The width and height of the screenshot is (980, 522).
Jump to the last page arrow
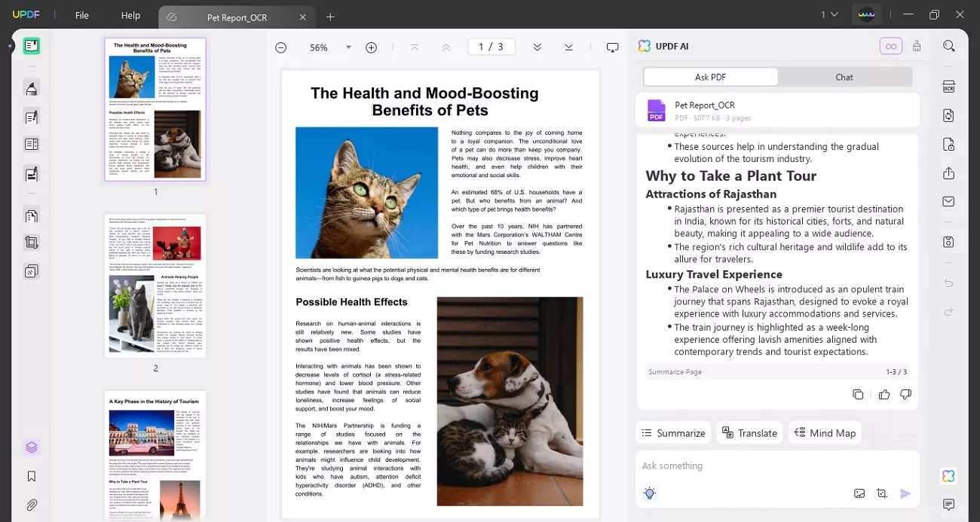tap(568, 47)
